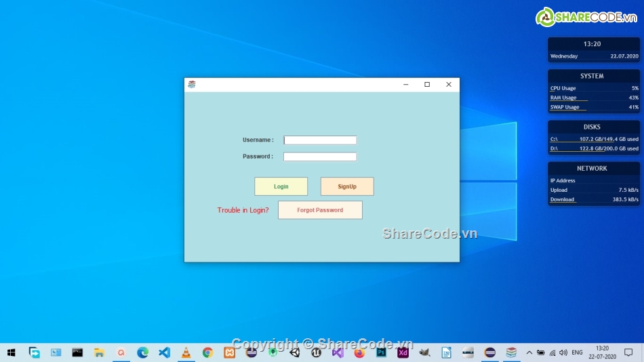Click the SignUp button

click(x=347, y=186)
